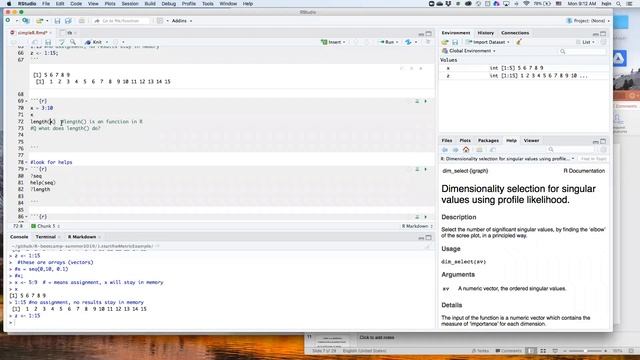This screenshot has width=640, height=360.
Task: Go forward in Help pane history
Action: 455,150
